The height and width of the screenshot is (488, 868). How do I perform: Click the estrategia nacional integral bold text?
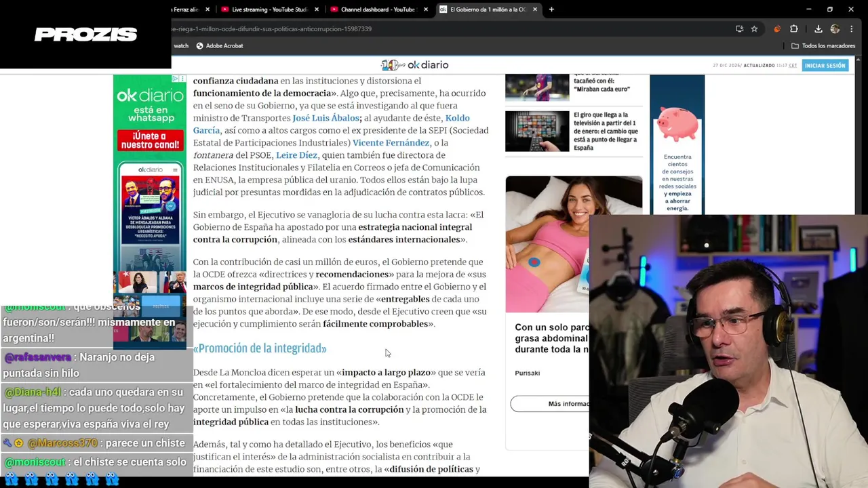[x=415, y=227]
